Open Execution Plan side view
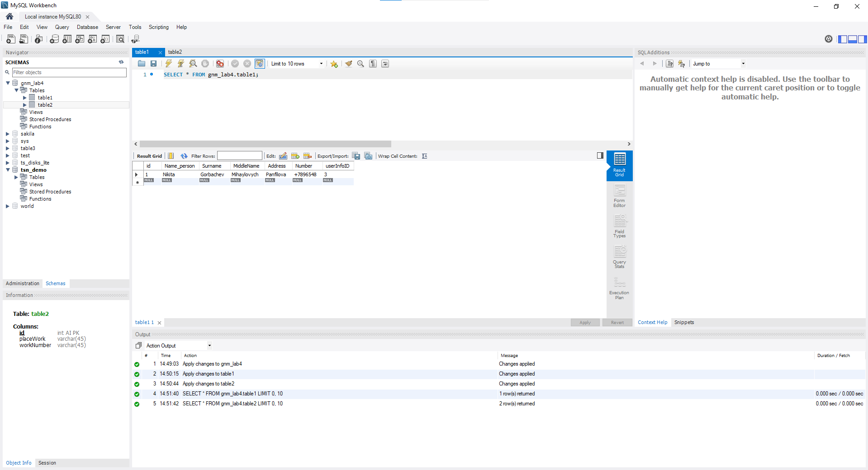The width and height of the screenshot is (868, 470). pyautogui.click(x=620, y=288)
